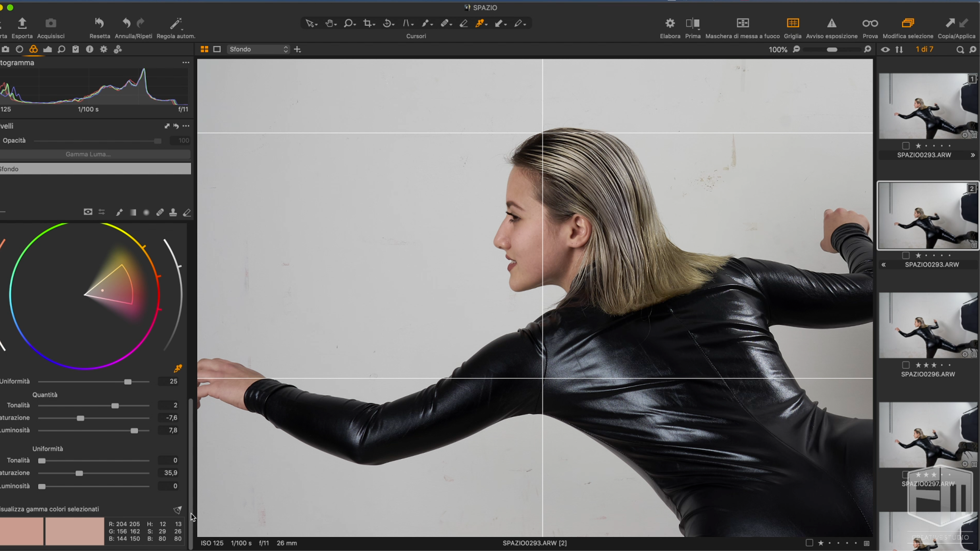Select the heal bandage icon in Livelli toolbar

pos(160,212)
